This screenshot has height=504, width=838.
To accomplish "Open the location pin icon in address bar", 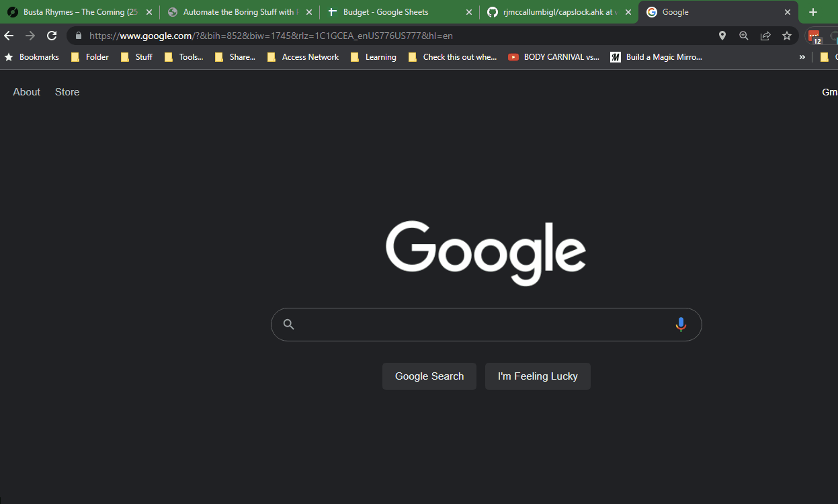I will (722, 36).
